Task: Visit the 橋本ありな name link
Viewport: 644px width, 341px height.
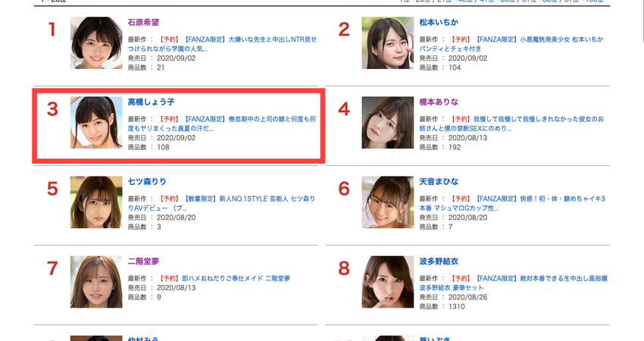Action: [439, 102]
